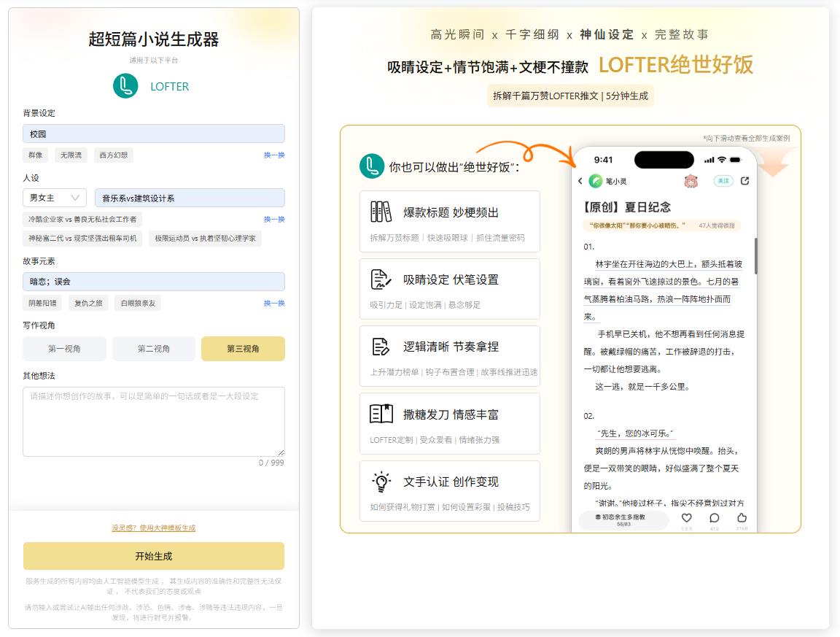Click 拆解千篇万赞LOFTER推文 banner
This screenshot has width=840, height=637.
(x=570, y=96)
